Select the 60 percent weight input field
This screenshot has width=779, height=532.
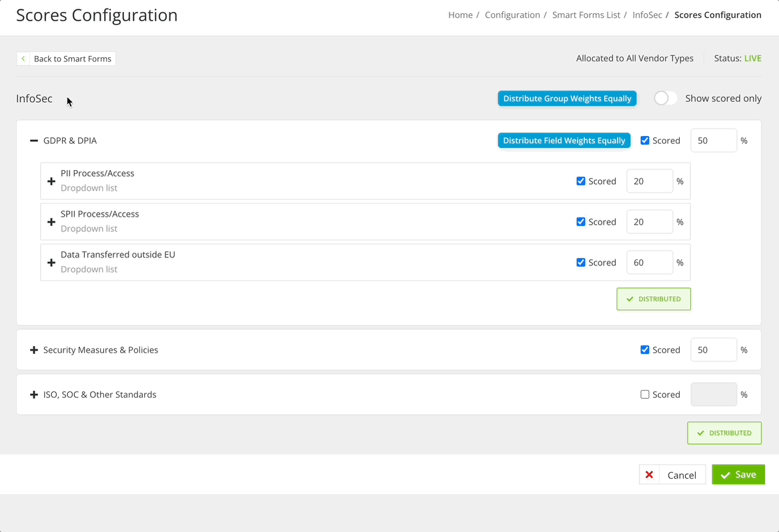649,262
